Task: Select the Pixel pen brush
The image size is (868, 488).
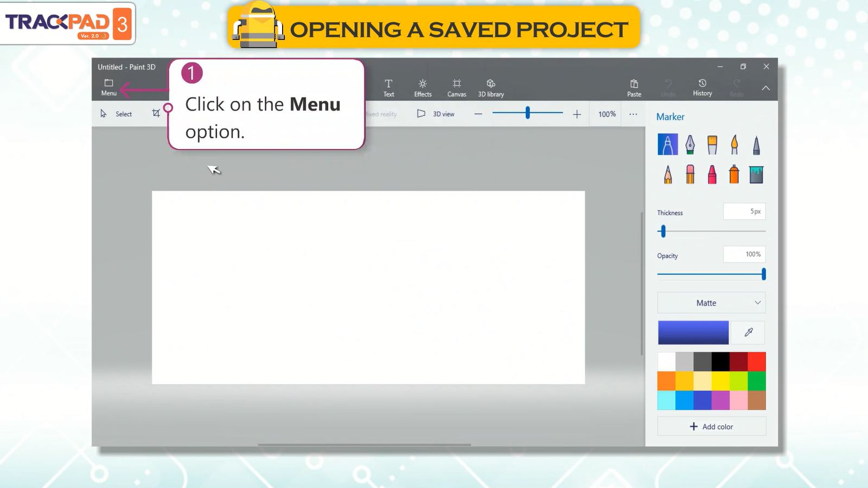Action: tap(756, 144)
